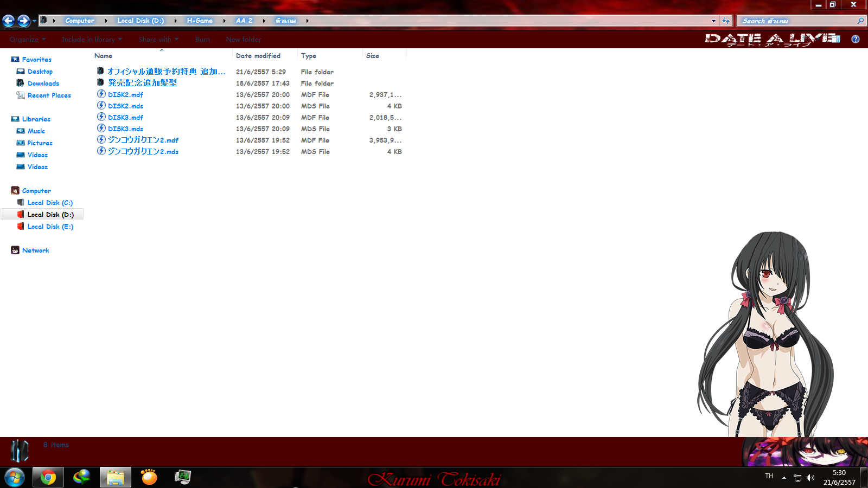Screen dimensions: 868x488
Task: Click the icon beside DISK2.mdf
Action: tap(101, 94)
